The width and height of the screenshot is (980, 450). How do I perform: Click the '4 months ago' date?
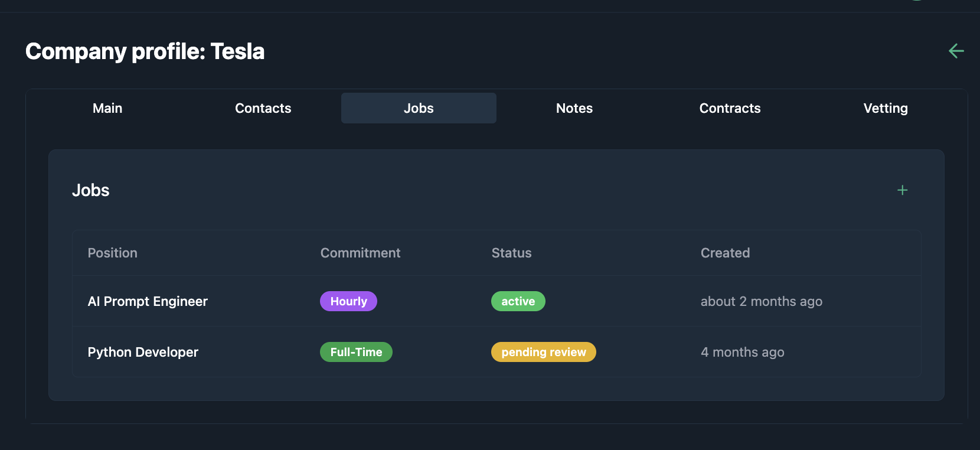(x=743, y=352)
